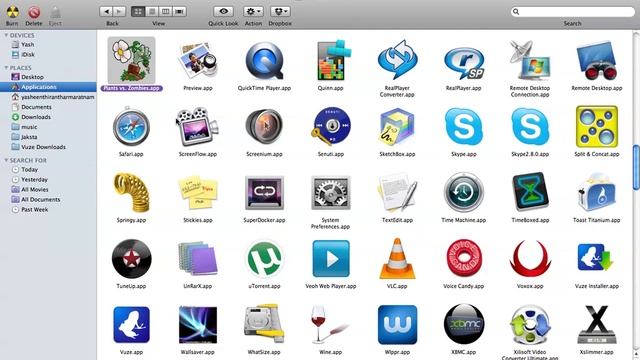
Task: Click the vertical scrollbar thumb
Action: (636, 167)
